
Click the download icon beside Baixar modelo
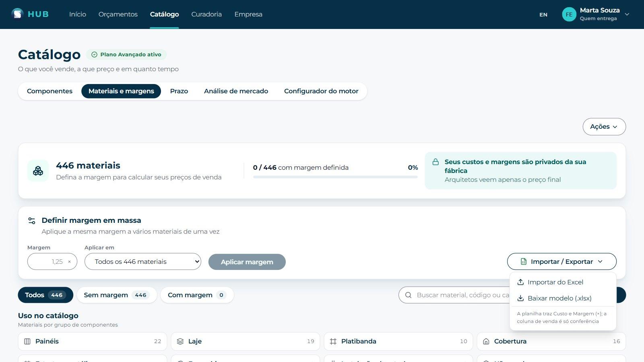(520, 298)
